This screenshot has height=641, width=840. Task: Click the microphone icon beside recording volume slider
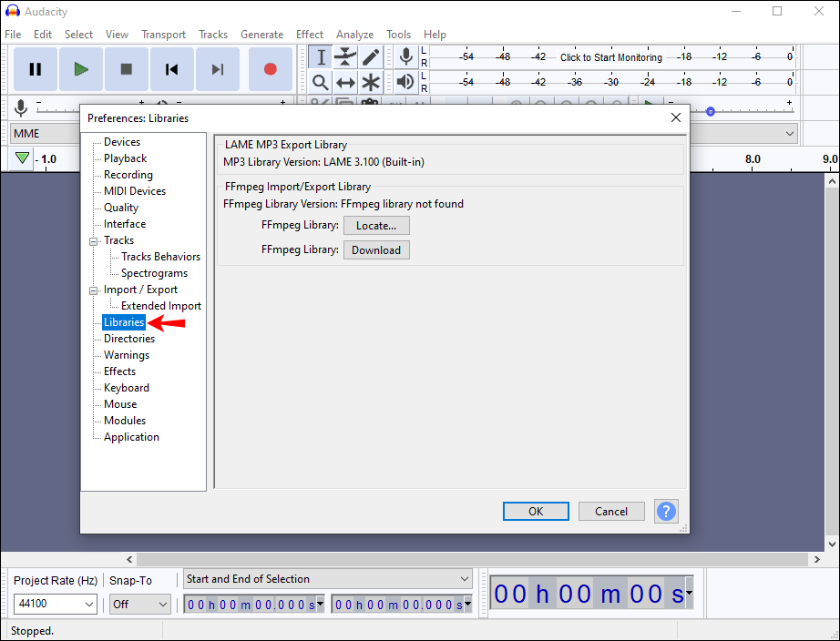21,107
